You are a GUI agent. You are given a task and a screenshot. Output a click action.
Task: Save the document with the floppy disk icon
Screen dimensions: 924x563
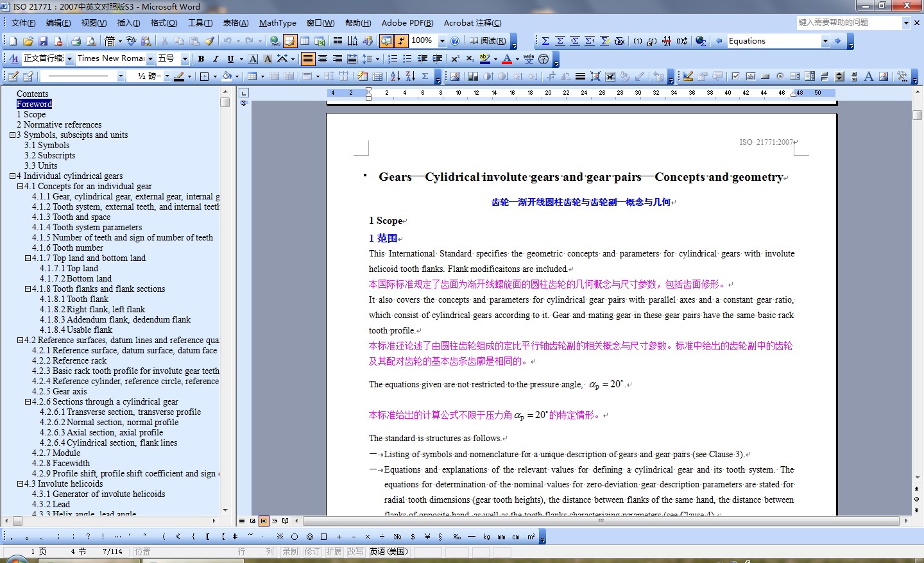(x=43, y=41)
